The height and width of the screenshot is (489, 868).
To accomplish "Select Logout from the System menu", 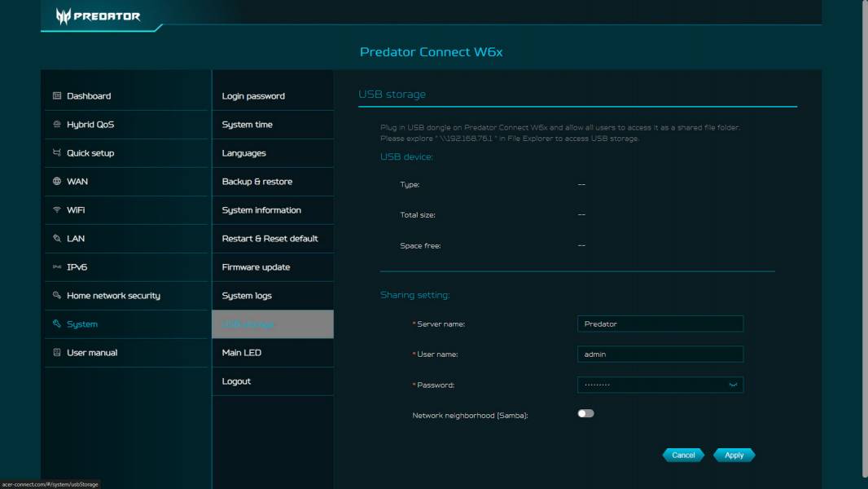I will (236, 381).
